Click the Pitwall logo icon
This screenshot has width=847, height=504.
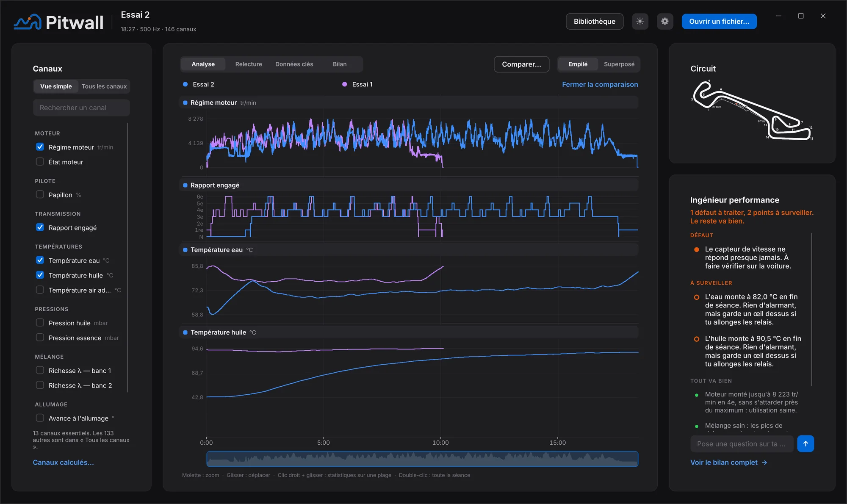pyautogui.click(x=28, y=22)
